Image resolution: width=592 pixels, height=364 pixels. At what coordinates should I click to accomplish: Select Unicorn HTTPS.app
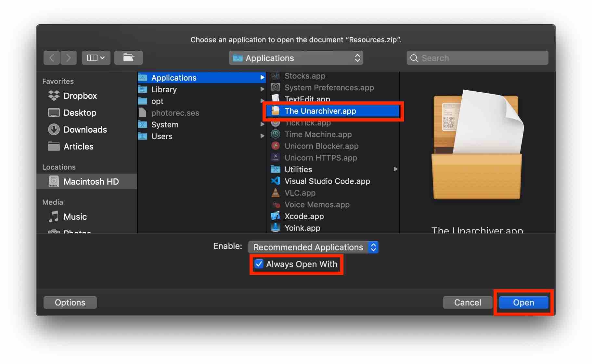tap(333, 158)
